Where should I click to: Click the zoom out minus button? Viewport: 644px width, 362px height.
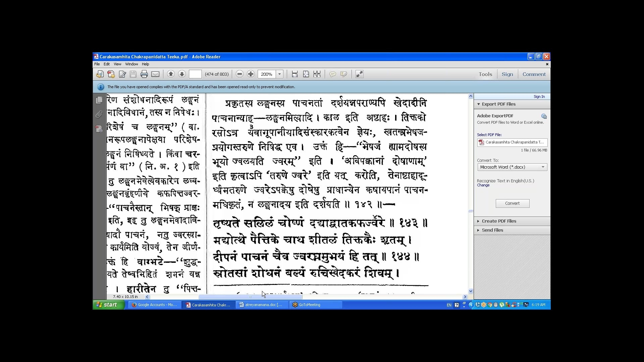click(239, 74)
